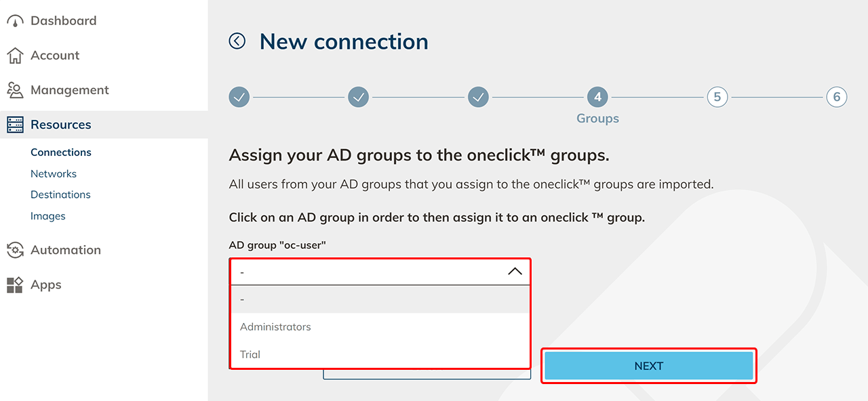Click the Management users icon
The image size is (868, 401).
click(x=15, y=90)
